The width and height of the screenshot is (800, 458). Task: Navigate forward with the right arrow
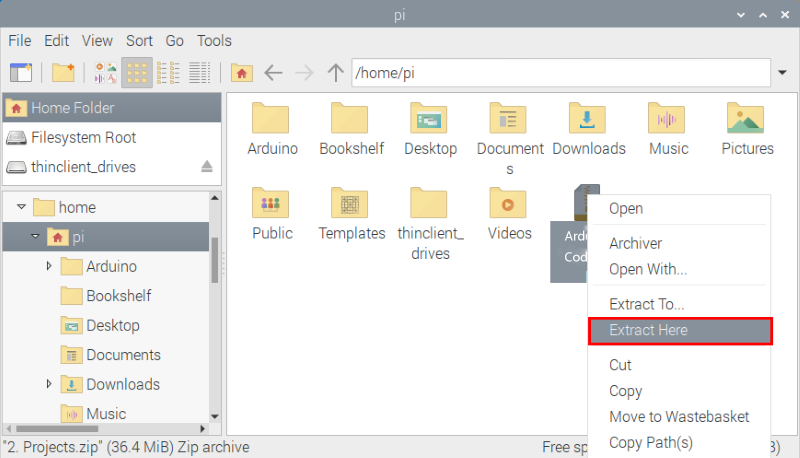305,73
